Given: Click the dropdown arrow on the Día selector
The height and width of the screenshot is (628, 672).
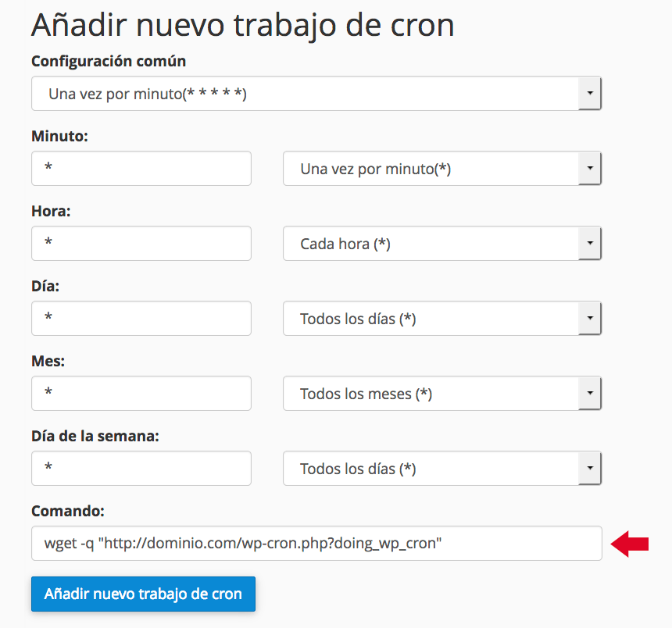Looking at the screenshot, I should point(591,318).
